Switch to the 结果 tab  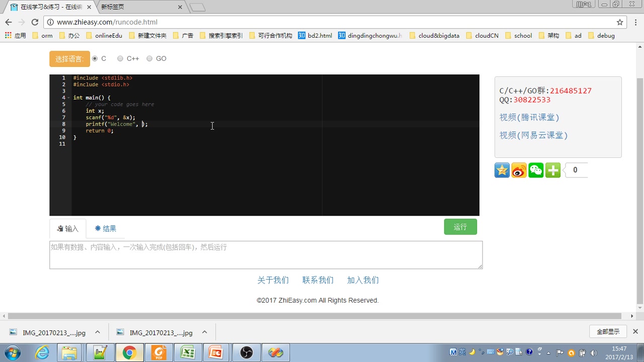106,229
